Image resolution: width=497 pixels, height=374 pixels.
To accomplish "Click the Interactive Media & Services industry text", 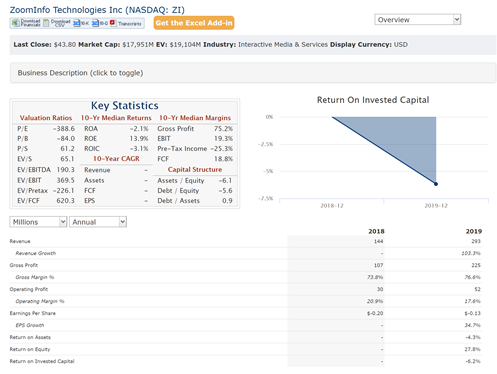I will pos(283,45).
